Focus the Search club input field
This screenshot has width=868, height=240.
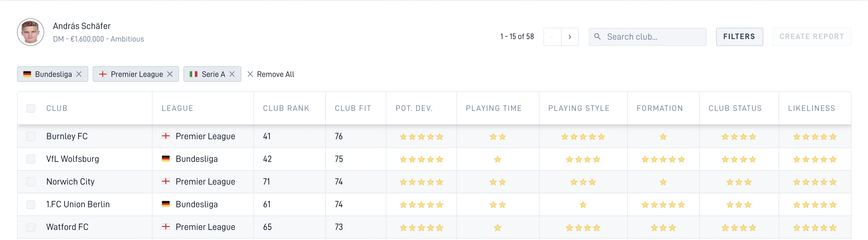(647, 37)
